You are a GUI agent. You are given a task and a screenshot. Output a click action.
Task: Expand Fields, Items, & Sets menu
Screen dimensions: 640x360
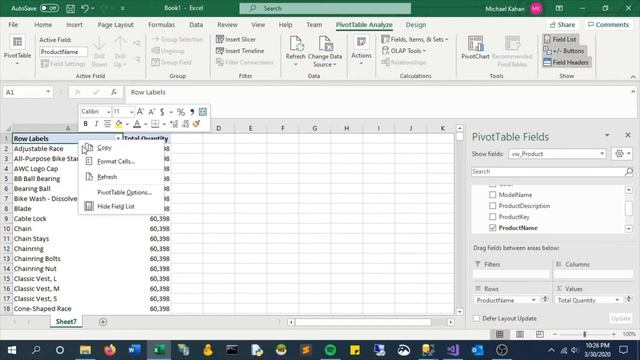pos(415,39)
